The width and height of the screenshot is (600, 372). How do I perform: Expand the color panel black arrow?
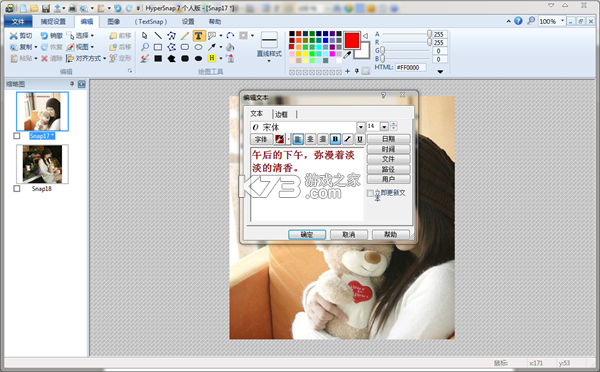pos(440,72)
